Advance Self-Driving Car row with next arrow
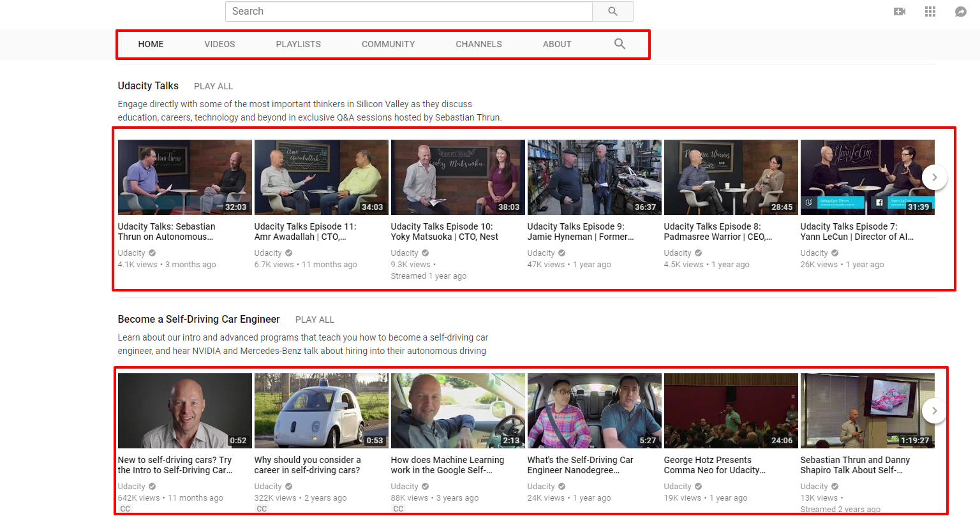 (x=934, y=411)
